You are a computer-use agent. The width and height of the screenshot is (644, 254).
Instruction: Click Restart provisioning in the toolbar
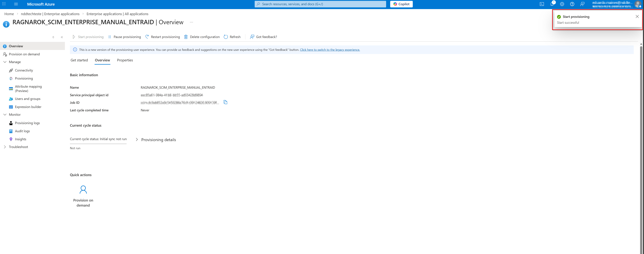click(x=162, y=37)
